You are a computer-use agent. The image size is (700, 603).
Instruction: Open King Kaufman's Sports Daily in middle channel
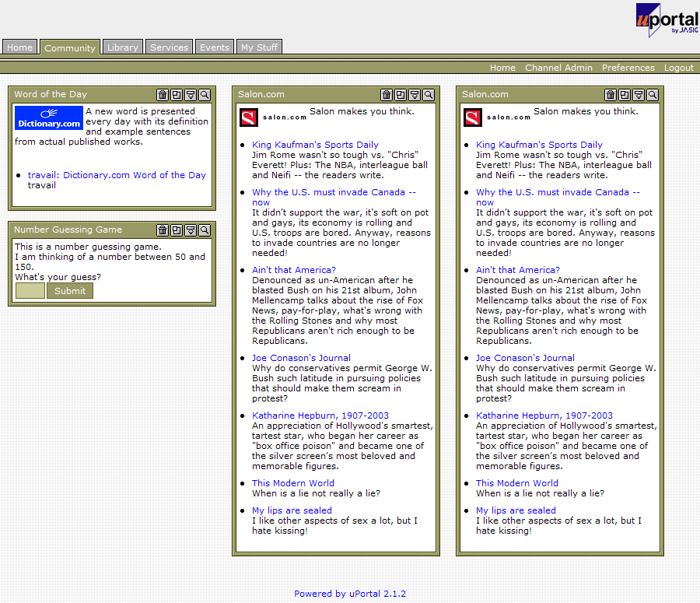pos(315,145)
